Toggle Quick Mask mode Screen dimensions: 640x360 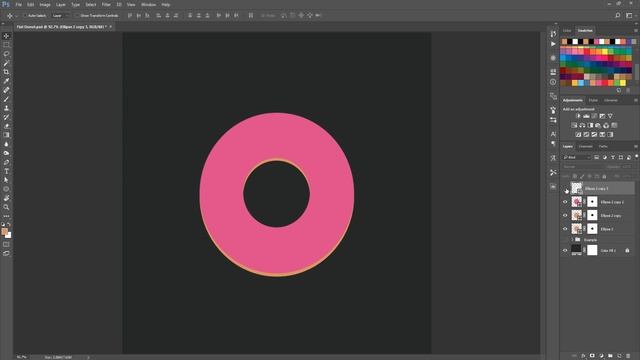pyautogui.click(x=6, y=244)
